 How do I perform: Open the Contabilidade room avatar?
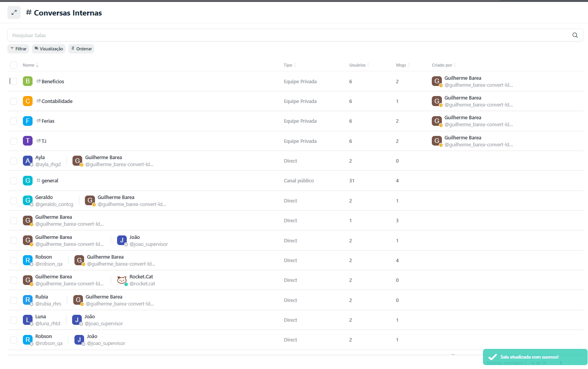[x=28, y=101]
